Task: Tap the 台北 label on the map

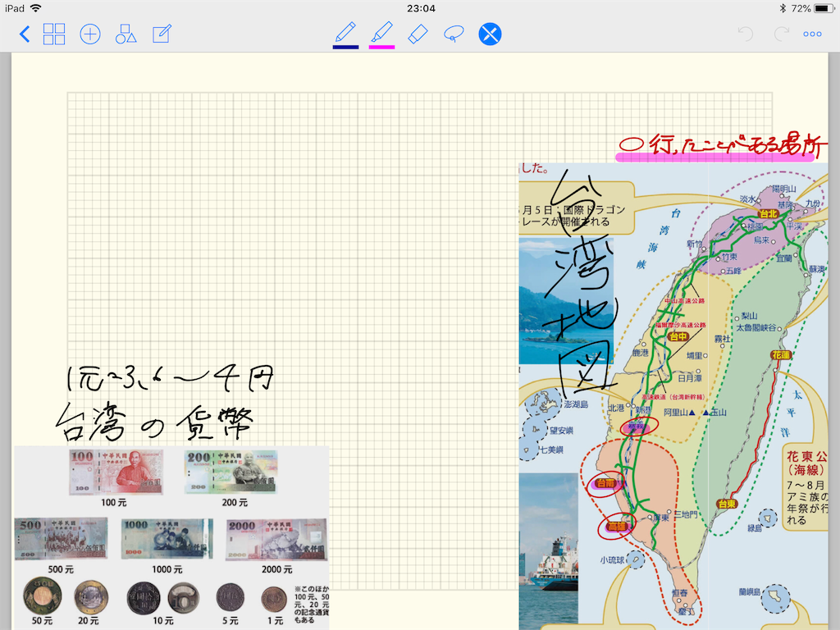Action: (768, 214)
